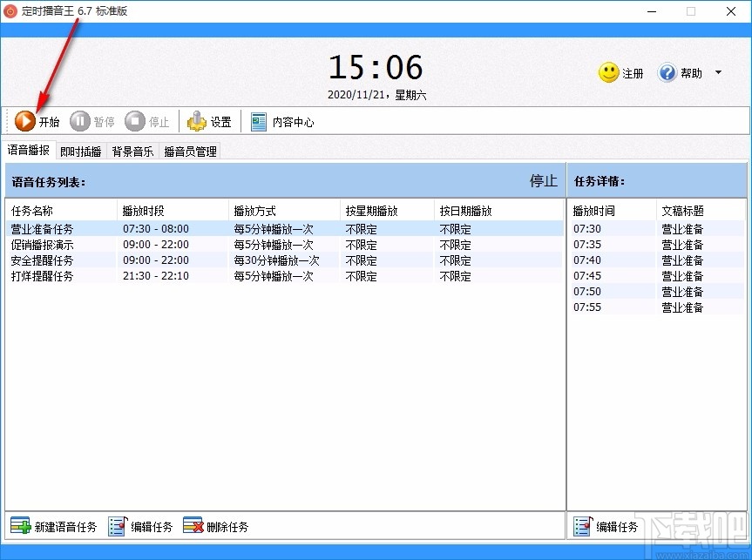The height and width of the screenshot is (560, 752).
Task: Open the 内容中心 content center icon
Action: [258, 121]
